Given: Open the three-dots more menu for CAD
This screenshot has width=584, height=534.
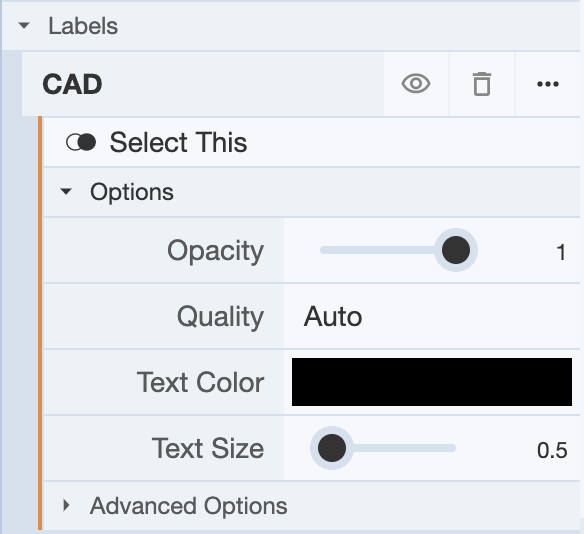Looking at the screenshot, I should pyautogui.click(x=548, y=84).
